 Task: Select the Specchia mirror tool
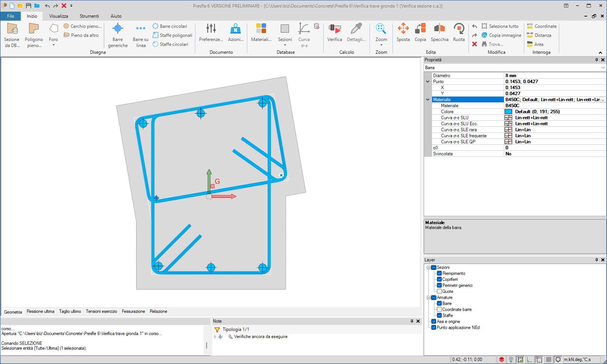coord(439,33)
